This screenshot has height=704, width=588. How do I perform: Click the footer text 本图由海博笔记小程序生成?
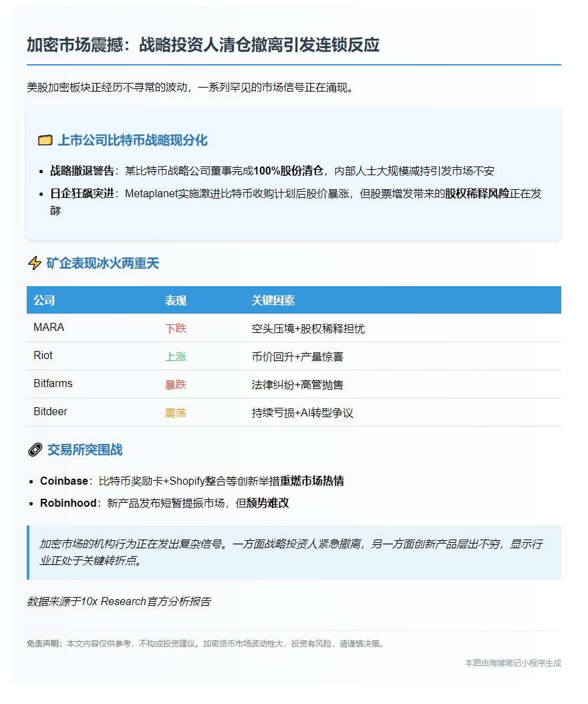tap(513, 663)
